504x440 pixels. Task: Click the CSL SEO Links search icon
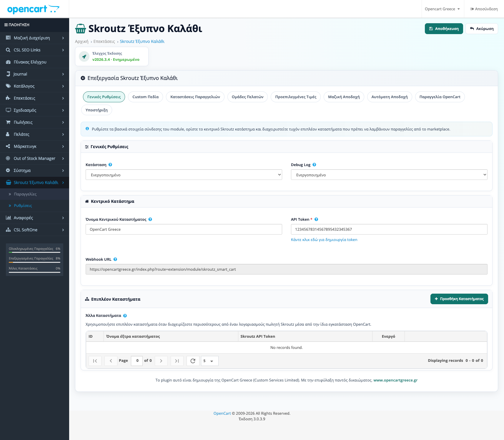click(8, 50)
